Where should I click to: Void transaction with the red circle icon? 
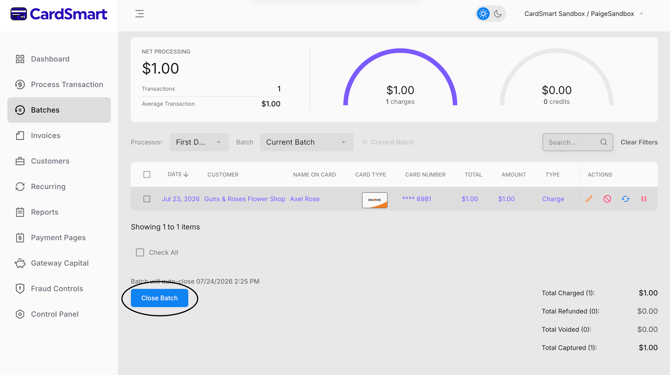(x=607, y=199)
